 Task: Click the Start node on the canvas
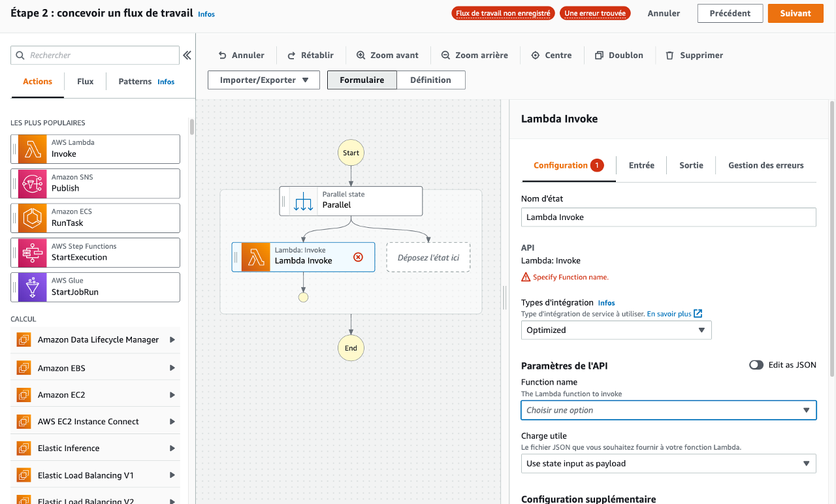[x=351, y=153]
